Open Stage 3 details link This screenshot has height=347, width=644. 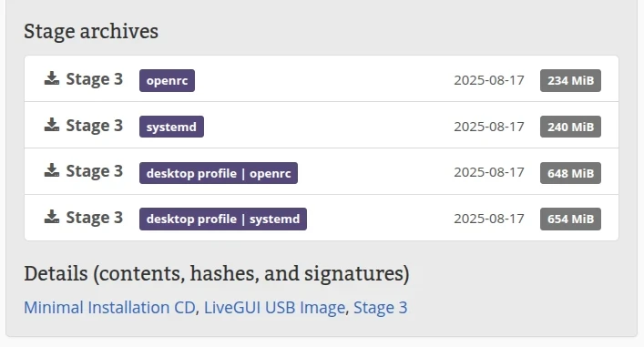coord(381,308)
